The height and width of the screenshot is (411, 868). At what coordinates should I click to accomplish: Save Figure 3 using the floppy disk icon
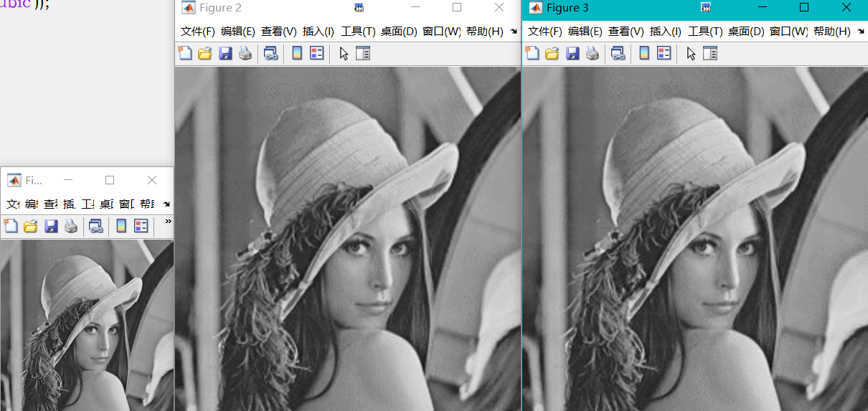pyautogui.click(x=572, y=53)
